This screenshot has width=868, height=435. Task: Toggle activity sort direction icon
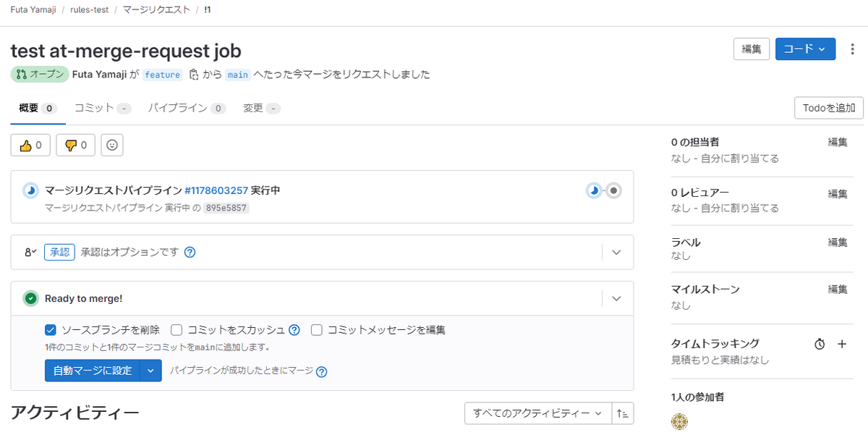pos(623,414)
